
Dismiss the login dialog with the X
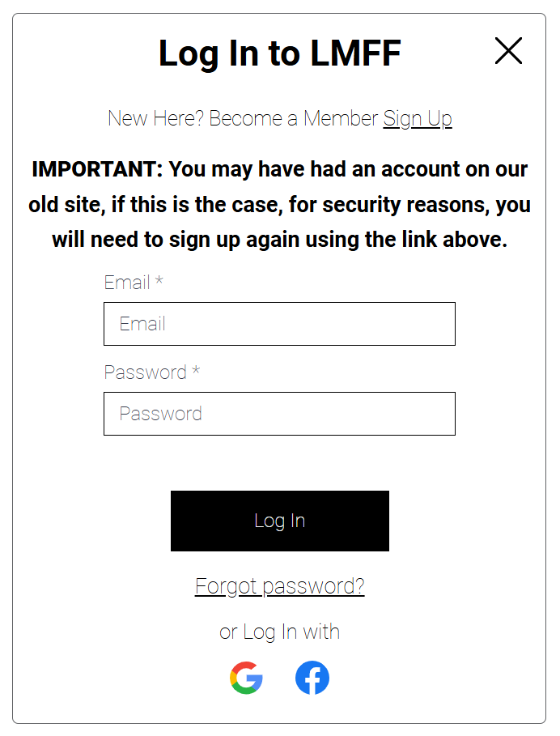pyautogui.click(x=508, y=50)
